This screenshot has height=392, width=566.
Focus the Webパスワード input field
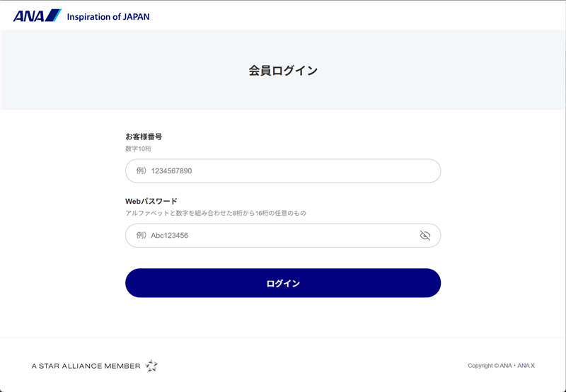pos(283,236)
